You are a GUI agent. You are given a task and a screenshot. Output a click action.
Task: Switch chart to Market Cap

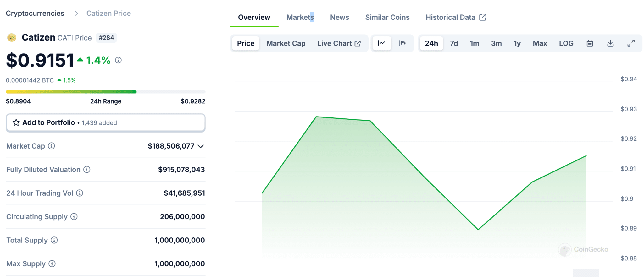(286, 43)
